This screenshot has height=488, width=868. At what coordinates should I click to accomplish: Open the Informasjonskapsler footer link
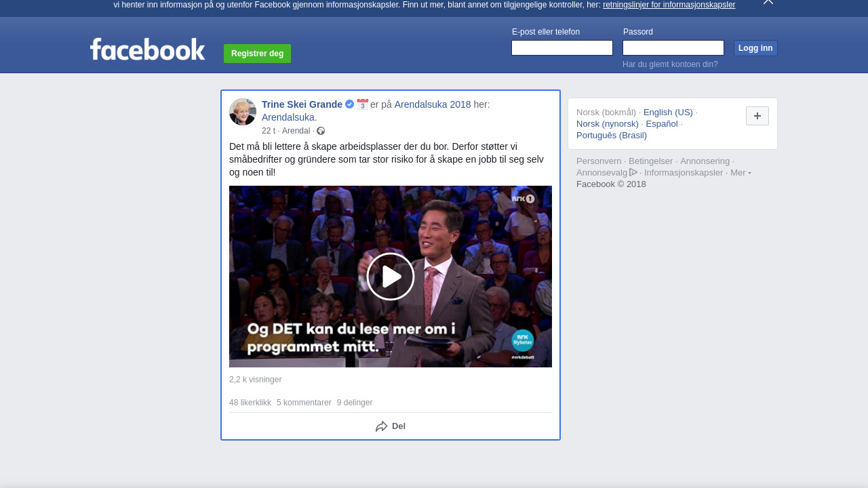(684, 173)
